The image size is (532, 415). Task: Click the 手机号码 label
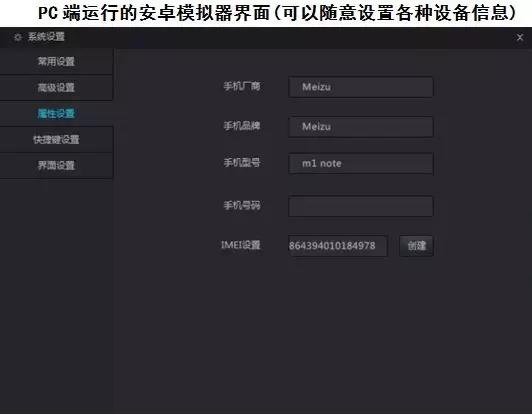coord(242,205)
